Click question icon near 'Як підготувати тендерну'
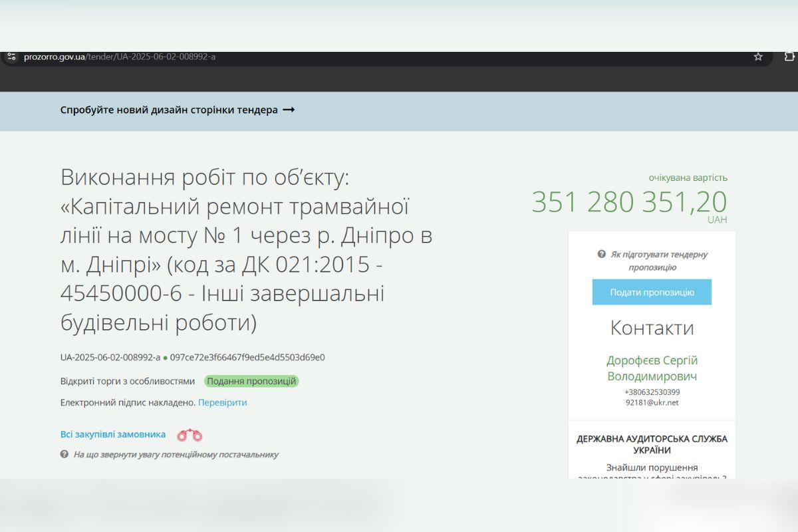This screenshot has width=798, height=532. (x=601, y=254)
